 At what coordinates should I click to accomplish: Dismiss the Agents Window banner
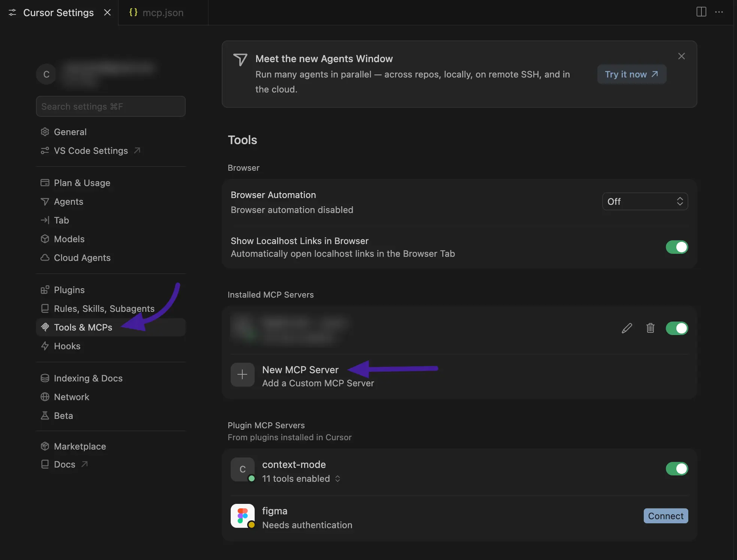coord(682,56)
